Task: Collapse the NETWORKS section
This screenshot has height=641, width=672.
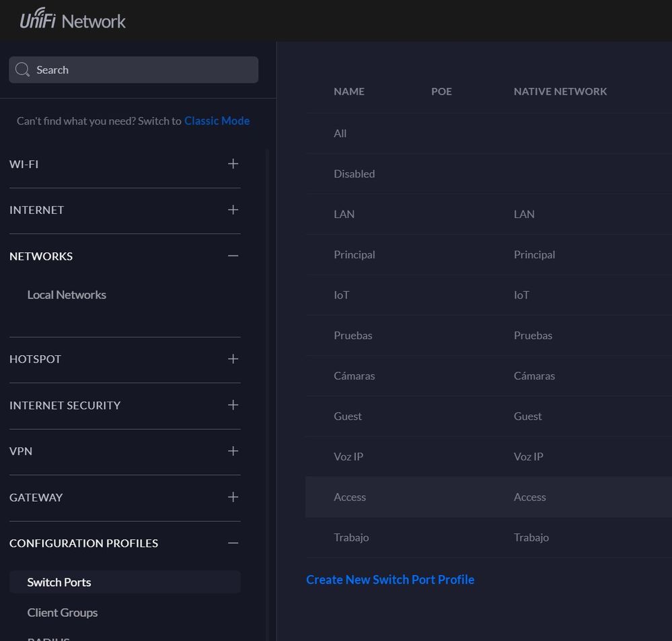Action: pos(233,256)
